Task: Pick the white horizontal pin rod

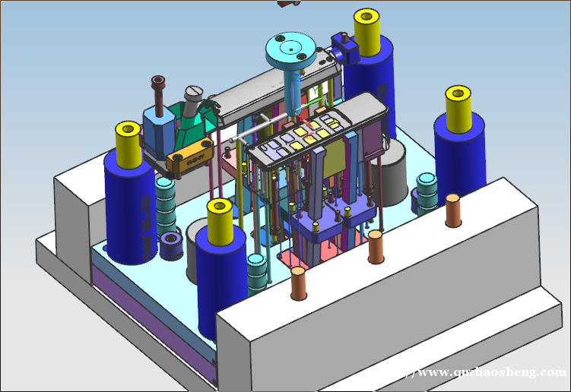Action: [259, 128]
